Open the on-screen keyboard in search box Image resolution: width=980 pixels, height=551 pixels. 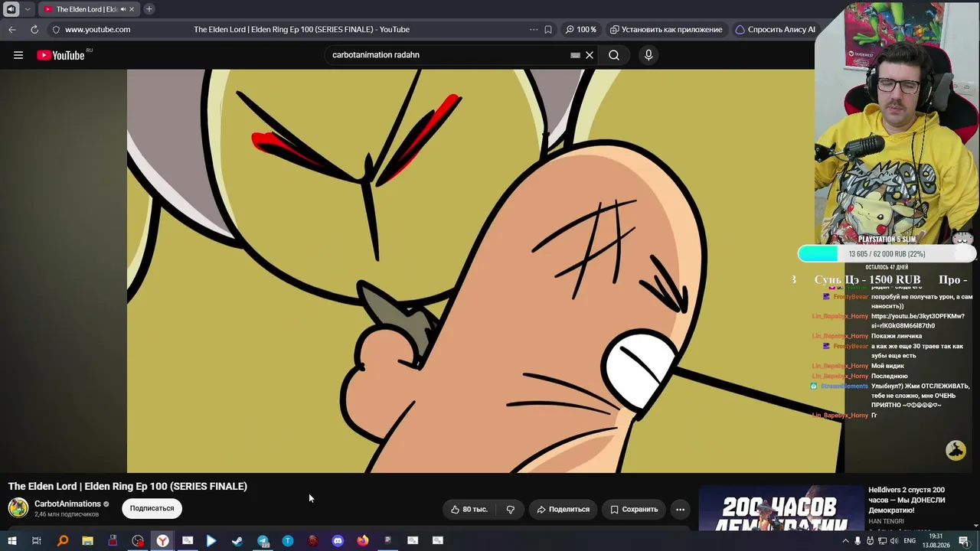575,55
